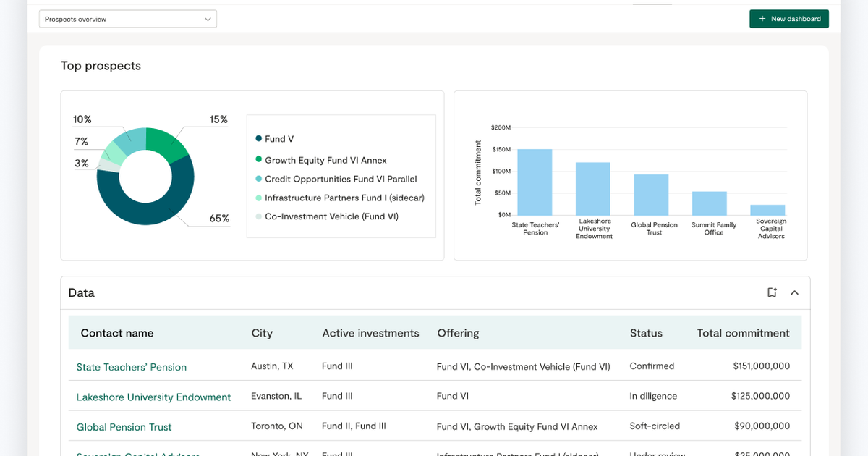Viewport: 868px width, 456px height.
Task: Click the $125,000,000 commitment cell
Action: tap(761, 396)
